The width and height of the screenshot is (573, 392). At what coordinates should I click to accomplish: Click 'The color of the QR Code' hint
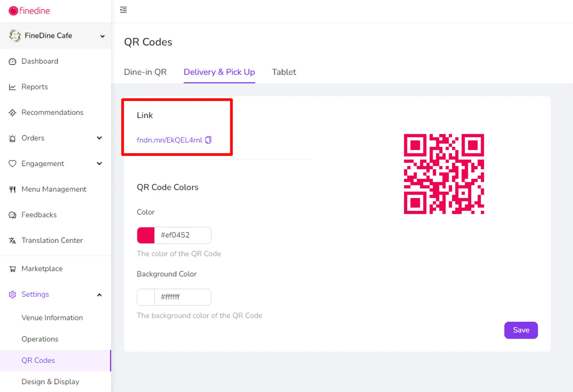coord(179,254)
